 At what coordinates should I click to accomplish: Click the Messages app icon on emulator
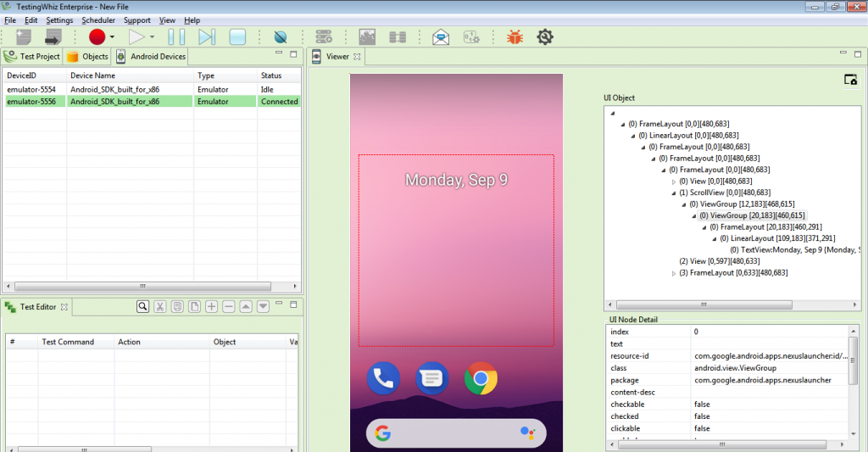431,378
